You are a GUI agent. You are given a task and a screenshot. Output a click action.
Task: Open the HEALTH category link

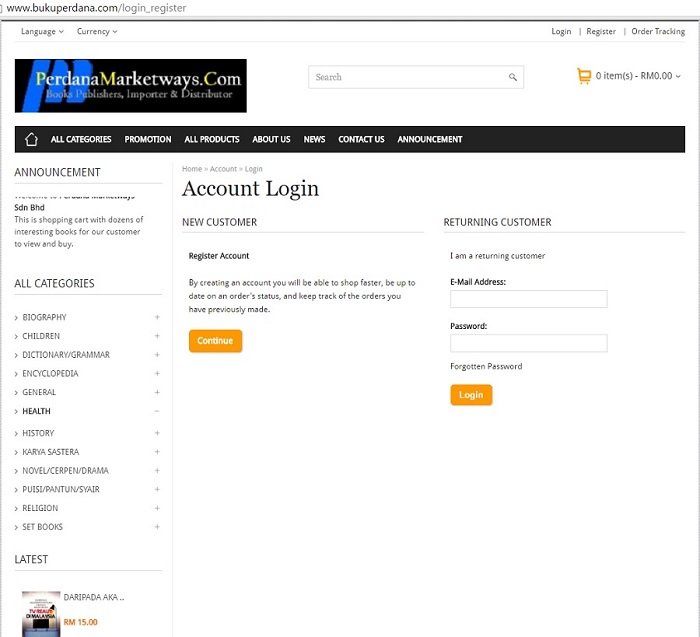pyautogui.click(x=36, y=411)
